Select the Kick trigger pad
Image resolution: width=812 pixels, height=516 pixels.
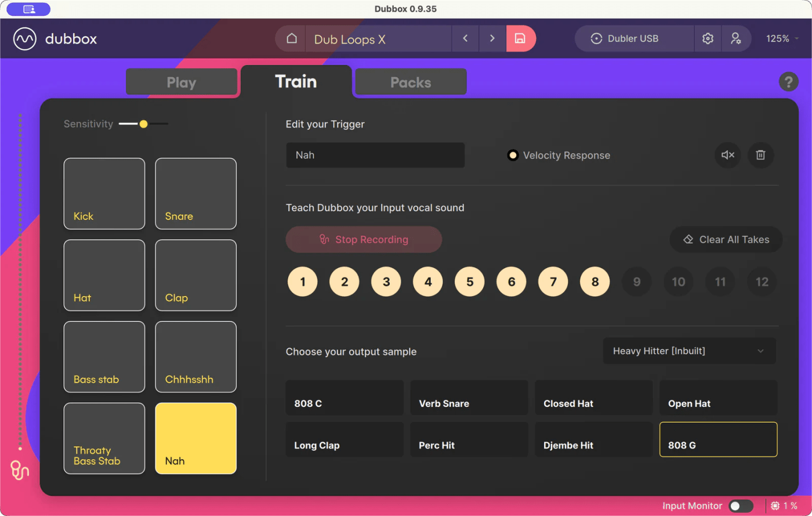[104, 194]
